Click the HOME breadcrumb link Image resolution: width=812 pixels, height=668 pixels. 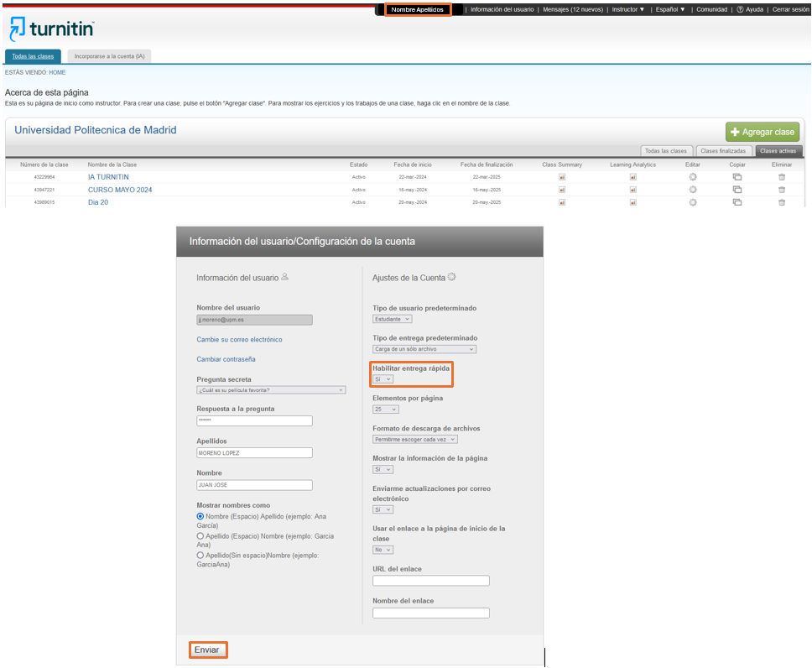click(x=58, y=72)
